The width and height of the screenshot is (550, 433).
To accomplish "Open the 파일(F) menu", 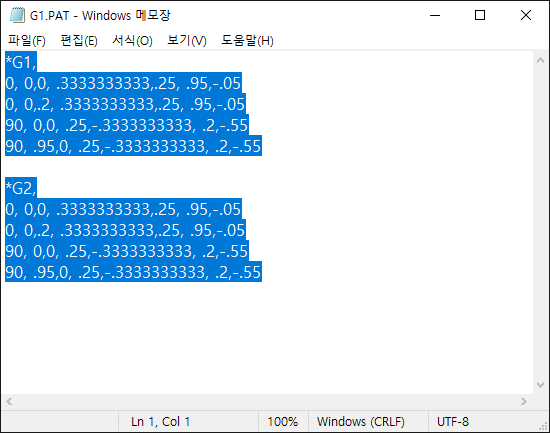I will (x=27, y=41).
